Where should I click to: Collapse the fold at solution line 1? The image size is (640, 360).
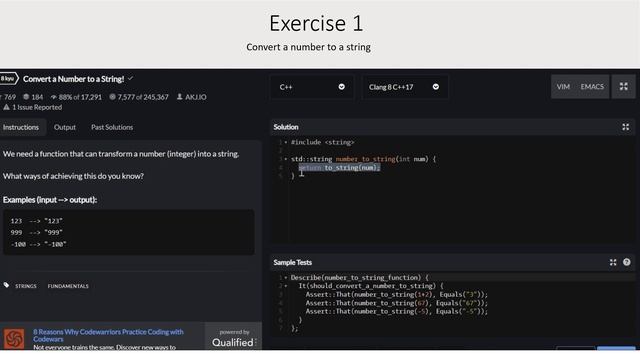286,142
